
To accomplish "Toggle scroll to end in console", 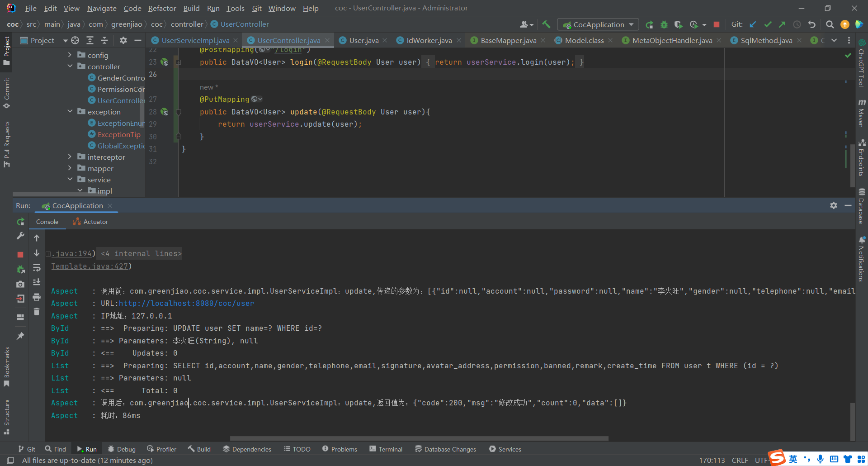I will (37, 282).
